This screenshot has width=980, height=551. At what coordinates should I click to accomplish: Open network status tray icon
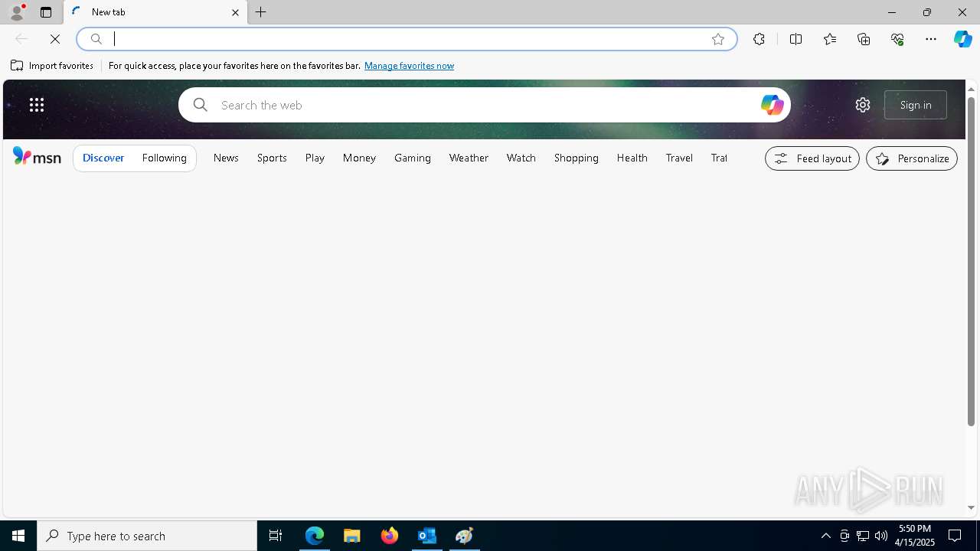[863, 536]
